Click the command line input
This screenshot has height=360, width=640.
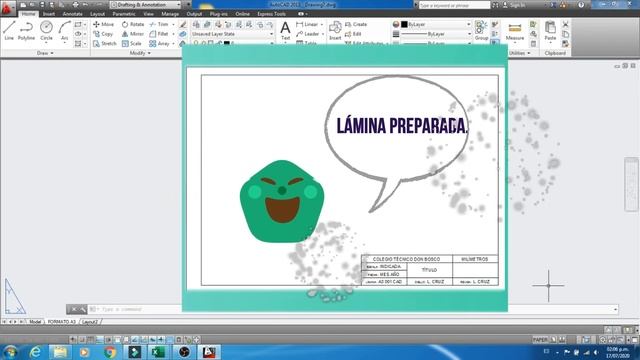click(353, 309)
